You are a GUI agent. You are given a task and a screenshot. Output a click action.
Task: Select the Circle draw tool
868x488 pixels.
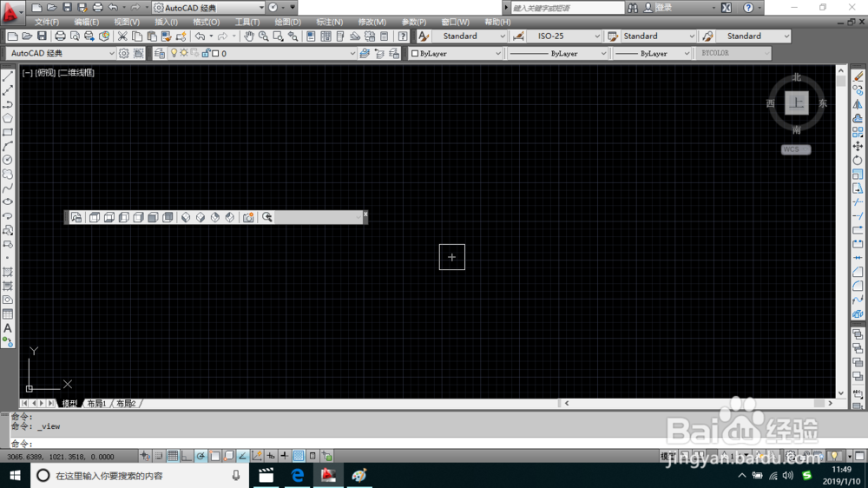pyautogui.click(x=8, y=160)
